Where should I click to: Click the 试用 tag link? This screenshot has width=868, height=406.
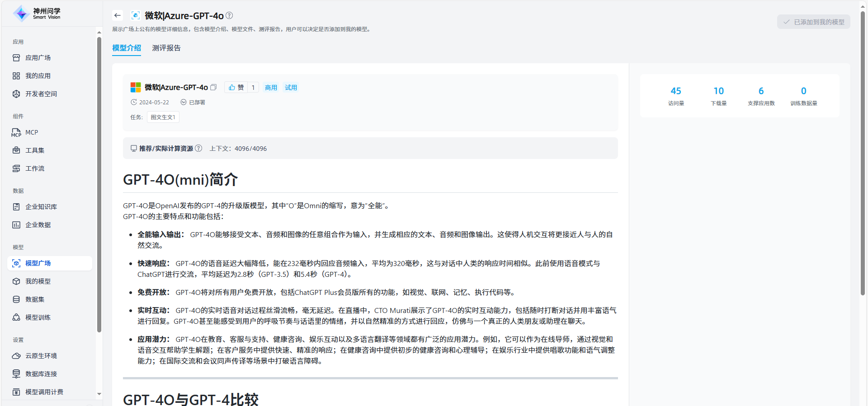coord(291,88)
